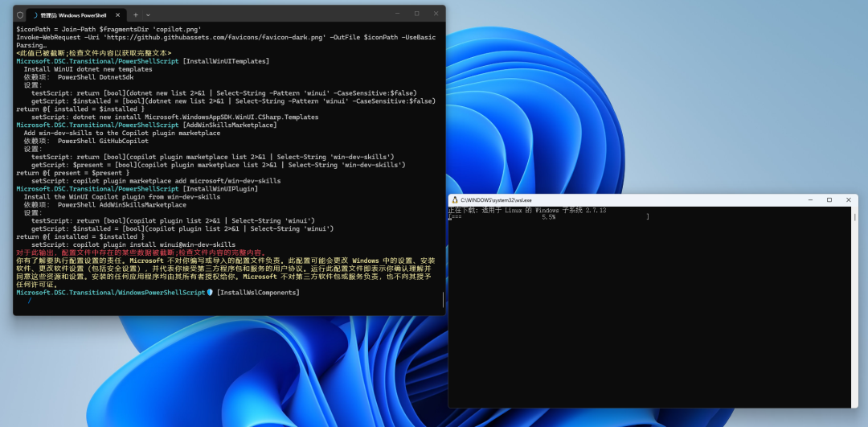Open a new terminal tab with plus button

point(136,15)
